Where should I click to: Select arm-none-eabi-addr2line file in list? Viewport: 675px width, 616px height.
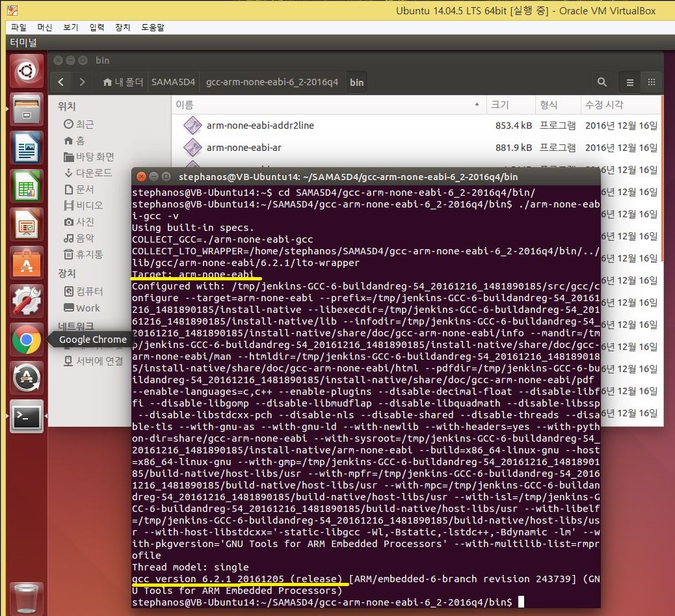pyautogui.click(x=260, y=126)
